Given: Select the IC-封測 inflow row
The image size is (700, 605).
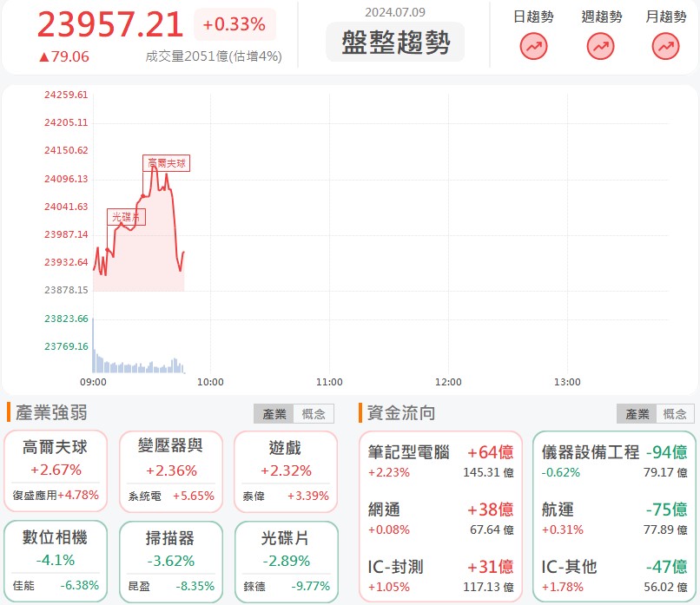Looking at the screenshot, I should pos(440,576).
